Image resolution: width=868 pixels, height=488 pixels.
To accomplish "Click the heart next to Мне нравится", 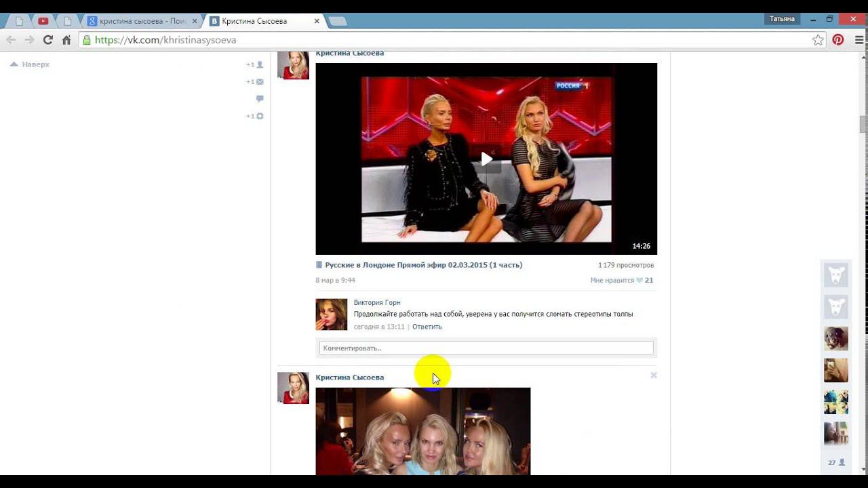I will (x=639, y=281).
